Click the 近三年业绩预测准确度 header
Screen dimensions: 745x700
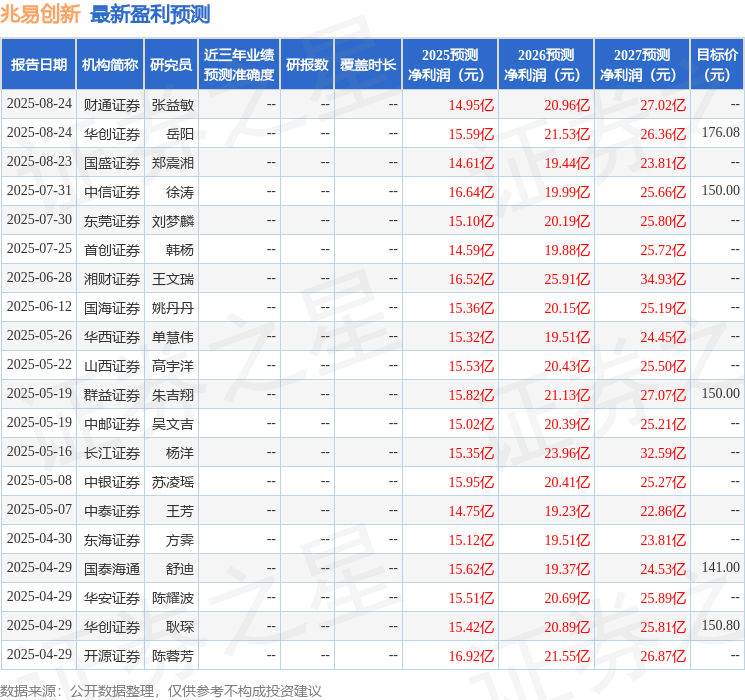tap(239, 65)
